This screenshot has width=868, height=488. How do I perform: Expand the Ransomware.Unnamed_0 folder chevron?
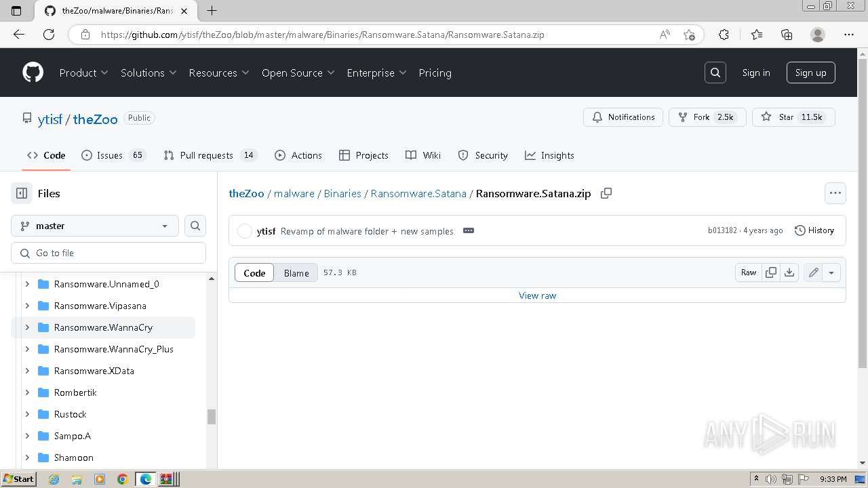click(x=27, y=284)
